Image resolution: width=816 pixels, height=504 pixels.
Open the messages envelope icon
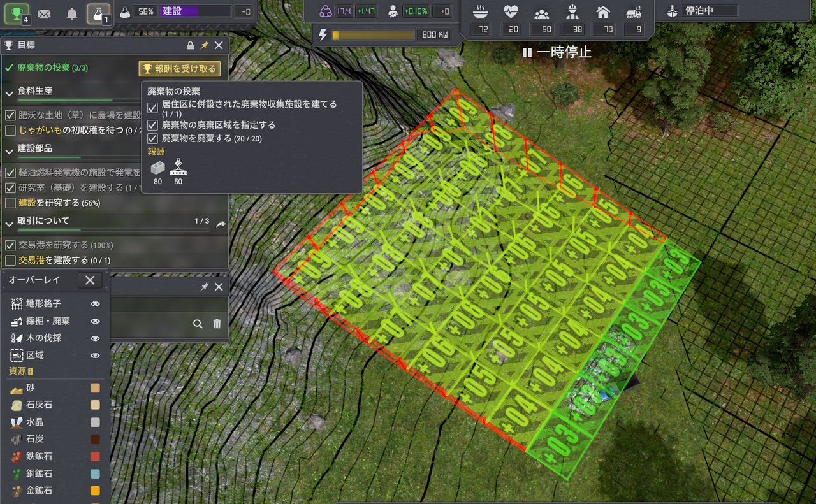(x=44, y=13)
